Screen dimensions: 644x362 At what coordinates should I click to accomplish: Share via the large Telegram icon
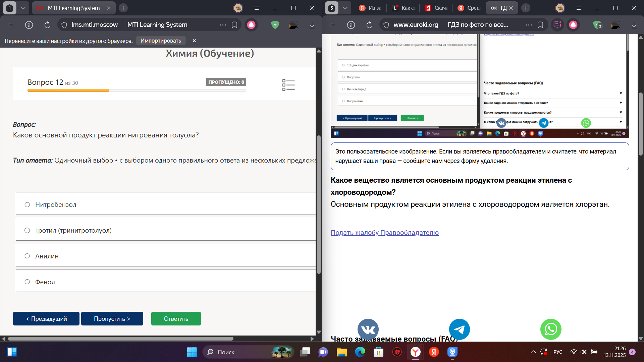459,329
